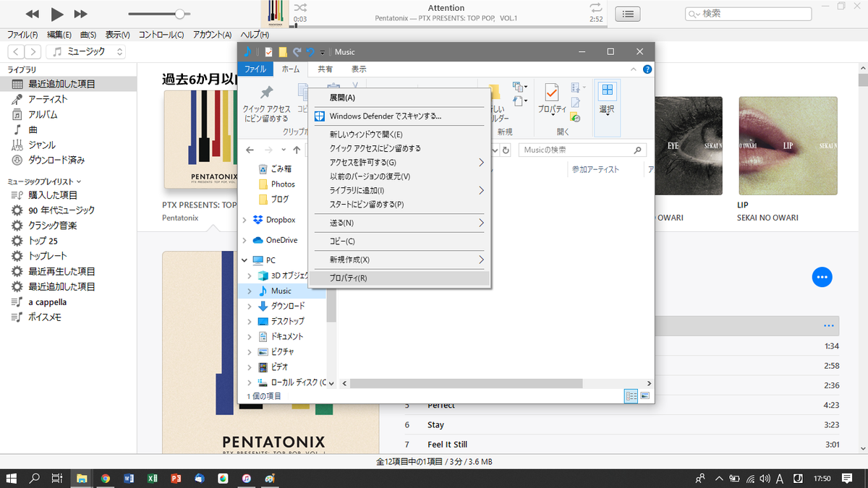Screen dimensions: 868x488
Task: Open 90 年代ミュージック smart playlist
Action: point(61,210)
